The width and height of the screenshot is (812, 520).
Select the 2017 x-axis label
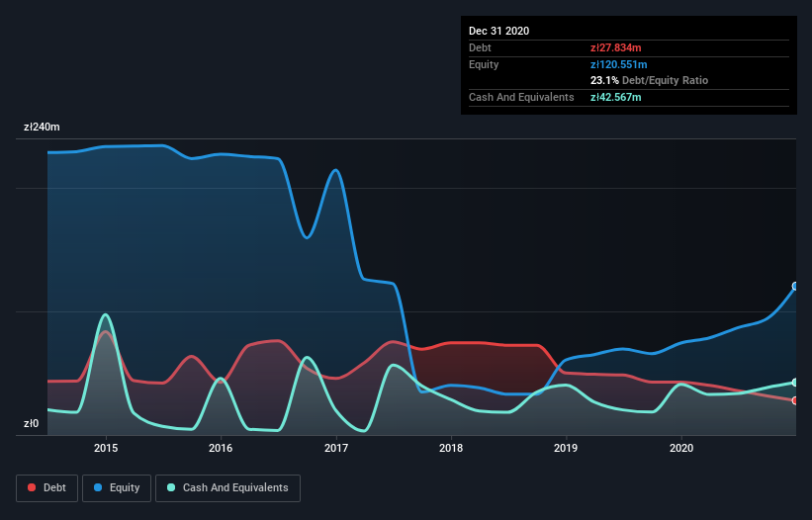[x=336, y=448]
